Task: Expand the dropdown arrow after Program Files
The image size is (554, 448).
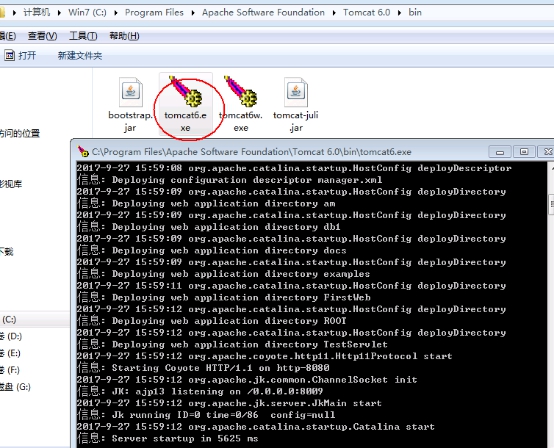Action: coord(193,13)
